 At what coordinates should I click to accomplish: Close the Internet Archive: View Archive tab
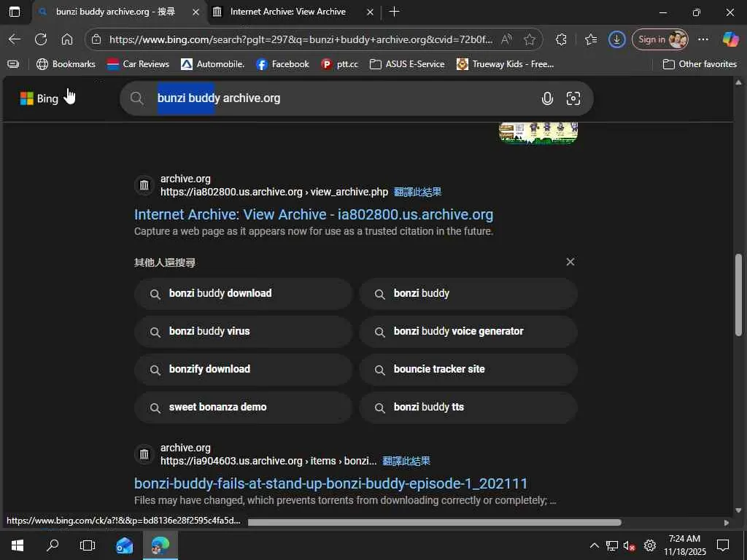pos(370,12)
